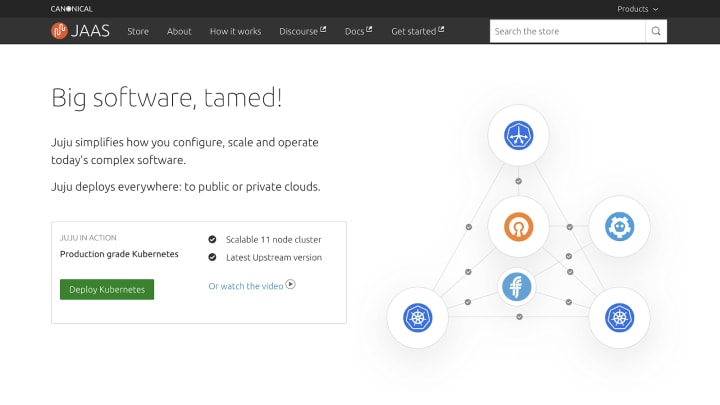The height and width of the screenshot is (405, 720).
Task: Select the lower-left Kubernetes wheel icon
Action: pos(417,317)
